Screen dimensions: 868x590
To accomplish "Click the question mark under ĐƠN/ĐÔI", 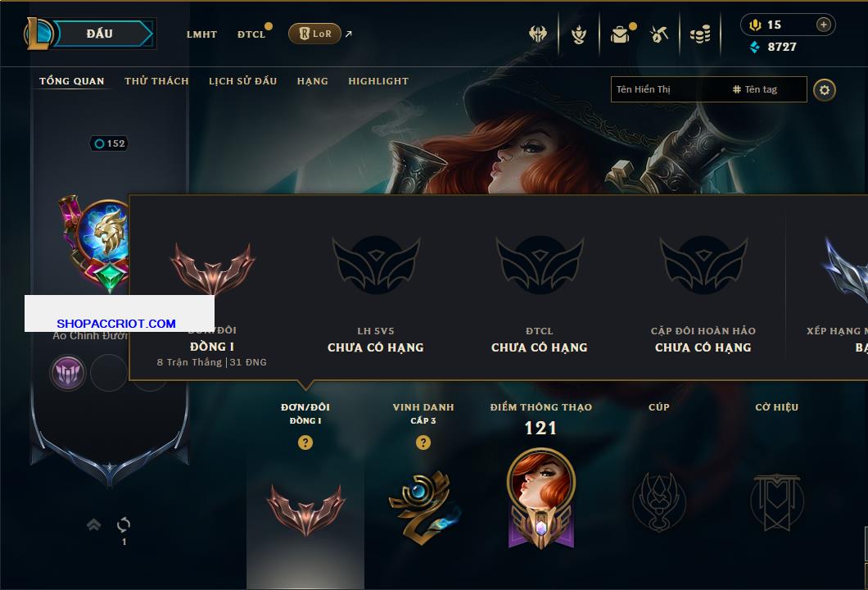I will (305, 442).
